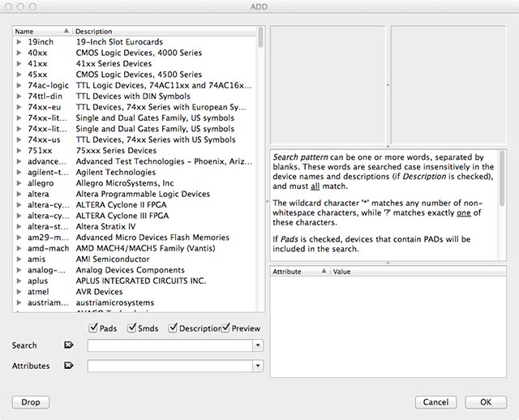Open the Search field dropdown arrow
The image size is (519, 420).
tap(258, 346)
